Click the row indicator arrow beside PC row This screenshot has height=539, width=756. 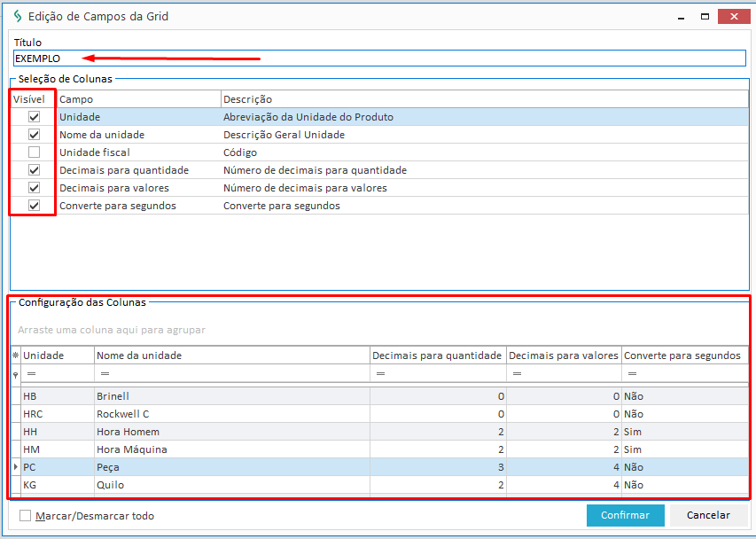(15, 467)
